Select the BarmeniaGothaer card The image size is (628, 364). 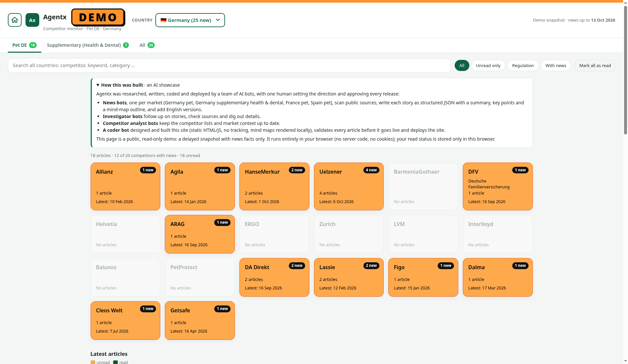423,186
